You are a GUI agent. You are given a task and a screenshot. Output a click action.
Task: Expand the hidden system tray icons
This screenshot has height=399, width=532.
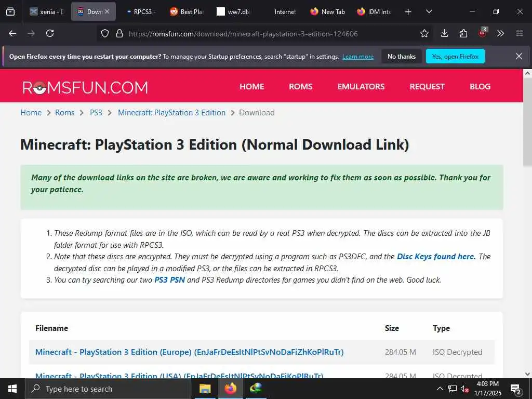(440, 389)
